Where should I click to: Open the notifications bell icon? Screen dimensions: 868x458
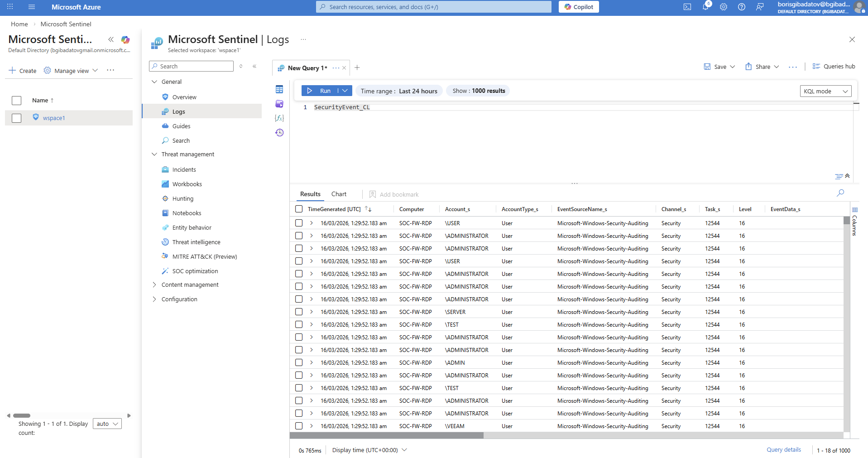coord(705,7)
